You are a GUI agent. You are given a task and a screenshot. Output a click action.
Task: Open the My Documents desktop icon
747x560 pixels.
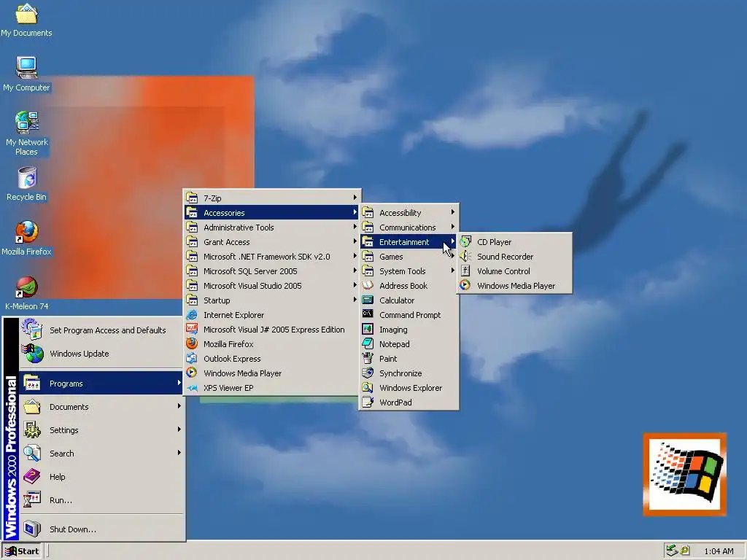click(x=26, y=20)
